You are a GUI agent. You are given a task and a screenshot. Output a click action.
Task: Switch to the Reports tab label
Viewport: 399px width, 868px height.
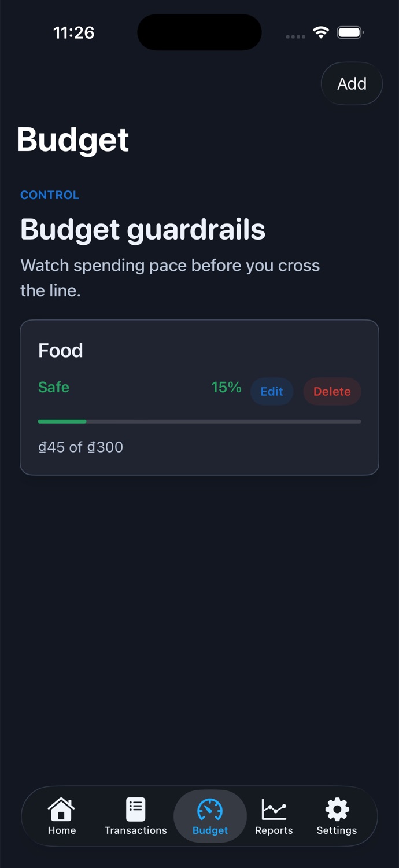274,830
